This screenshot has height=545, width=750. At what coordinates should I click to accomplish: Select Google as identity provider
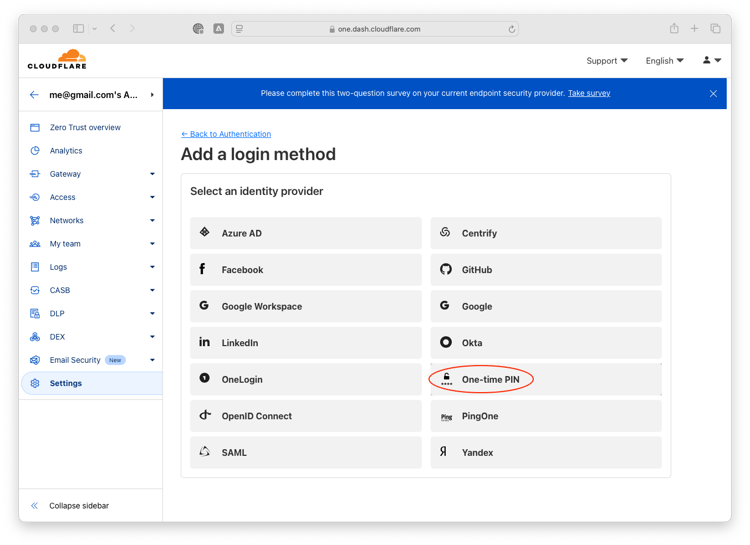546,306
